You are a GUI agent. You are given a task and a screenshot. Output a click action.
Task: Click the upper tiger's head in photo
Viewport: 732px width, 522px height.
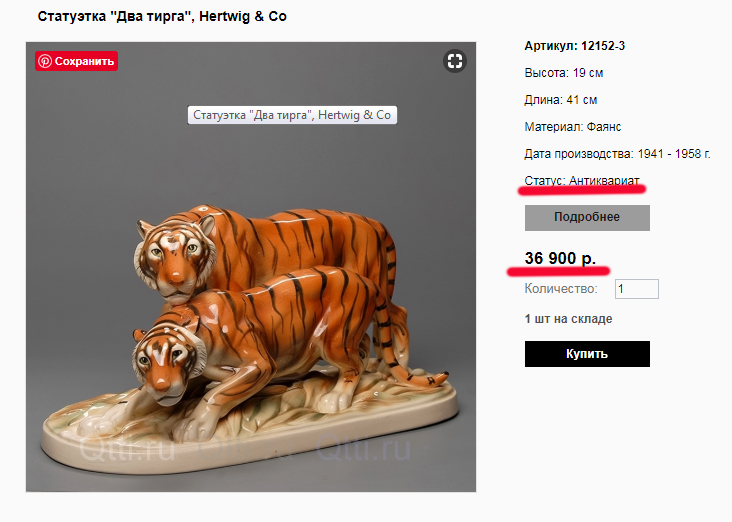point(173,250)
